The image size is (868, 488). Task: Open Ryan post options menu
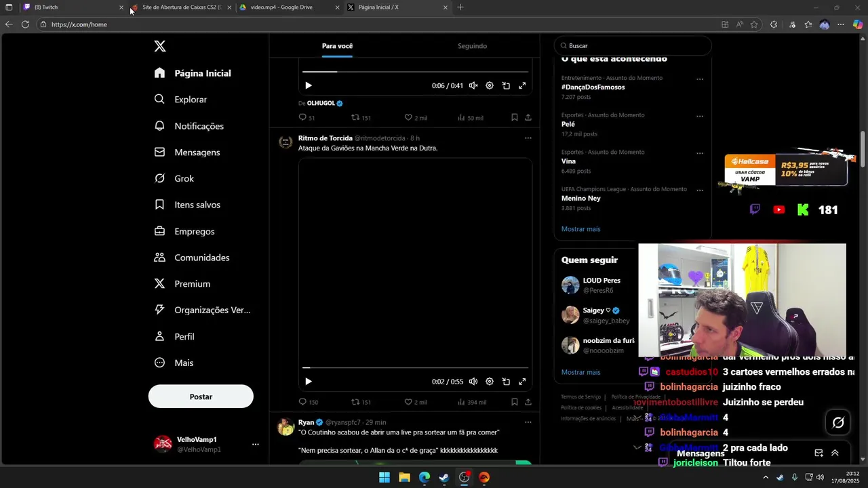(x=528, y=422)
